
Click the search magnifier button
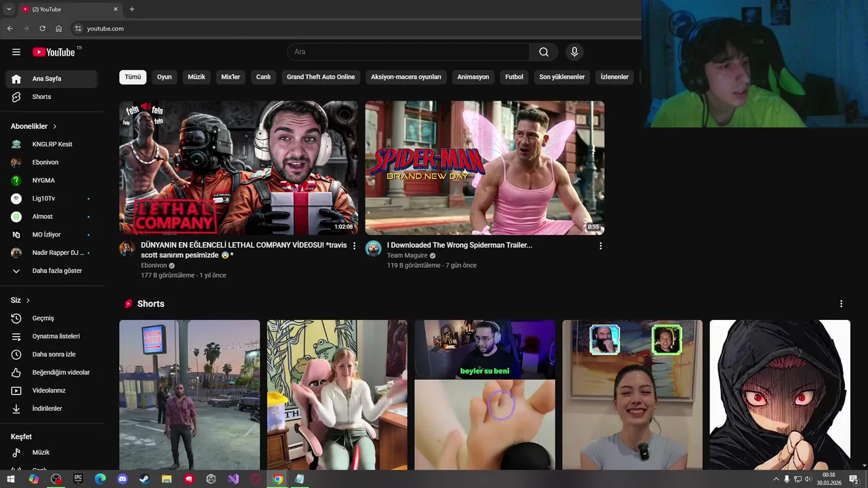coord(544,52)
